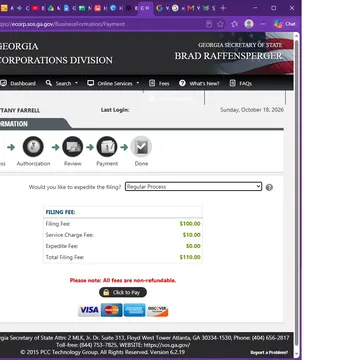Click the $100.00 filing fee amount
This screenshot has height=360, width=360.
[x=190, y=224]
